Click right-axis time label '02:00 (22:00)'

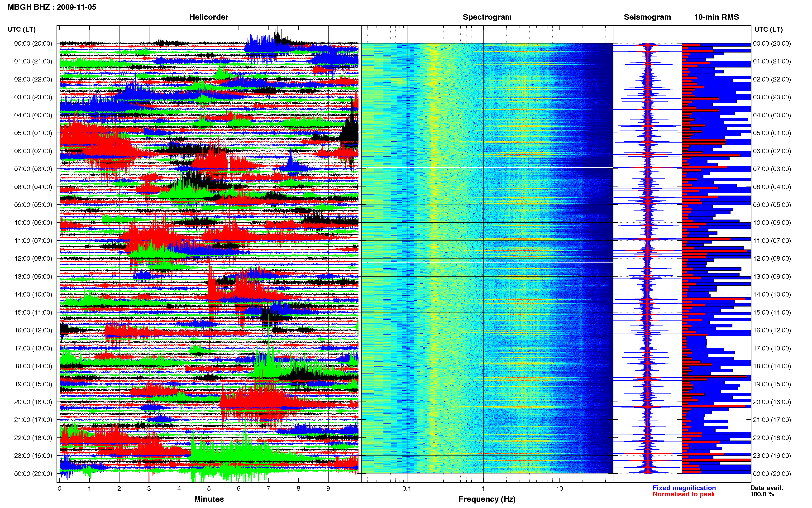[772, 79]
